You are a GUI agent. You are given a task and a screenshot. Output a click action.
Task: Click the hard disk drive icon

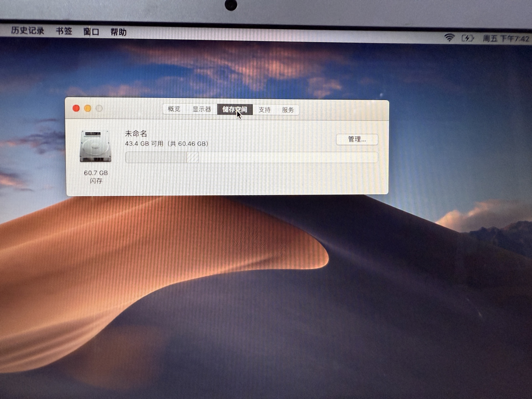95,146
